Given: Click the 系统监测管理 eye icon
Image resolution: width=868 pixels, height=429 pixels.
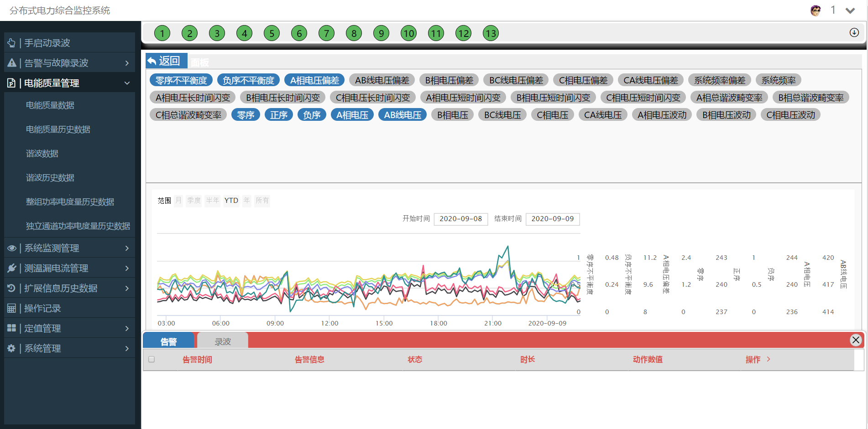Looking at the screenshot, I should (x=12, y=248).
